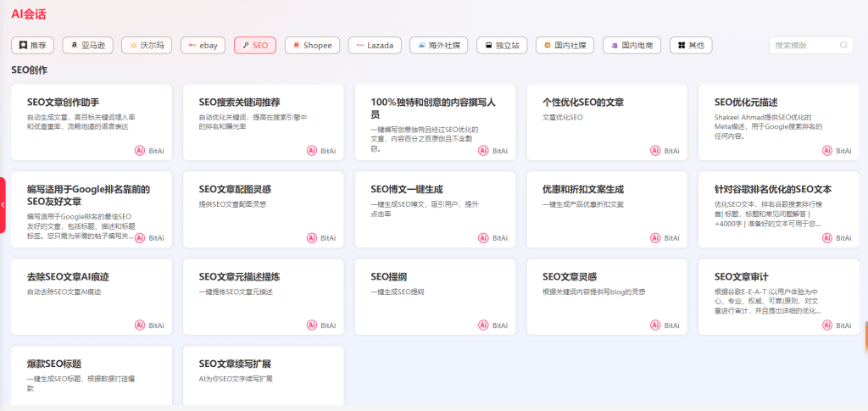Click the search magnifier icon in the template search box

[843, 45]
